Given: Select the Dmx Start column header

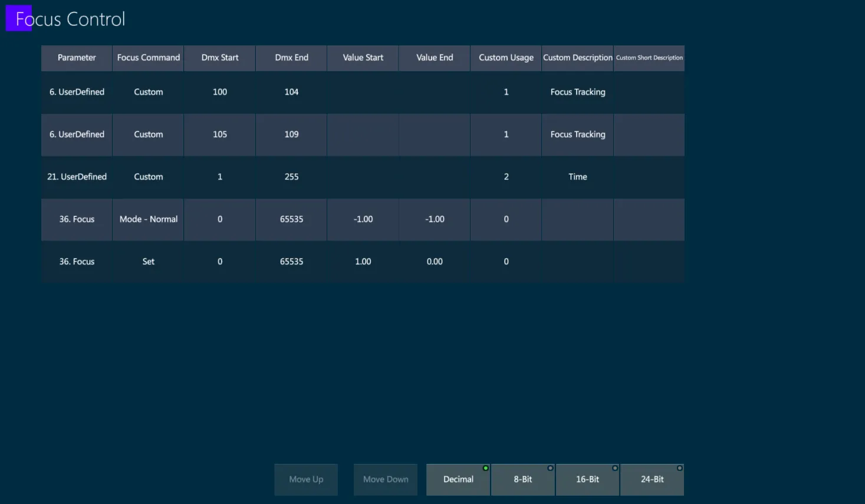Looking at the screenshot, I should point(220,58).
